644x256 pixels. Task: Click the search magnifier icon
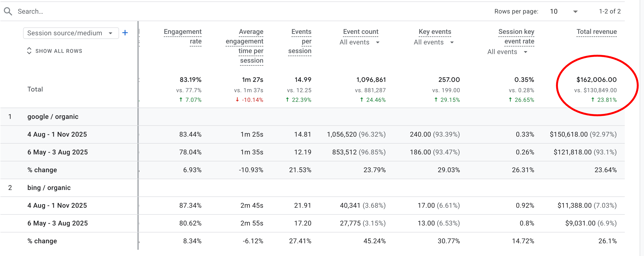point(8,11)
